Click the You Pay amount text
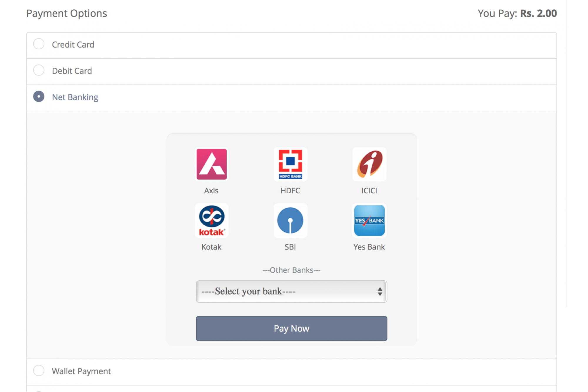 pyautogui.click(x=517, y=13)
